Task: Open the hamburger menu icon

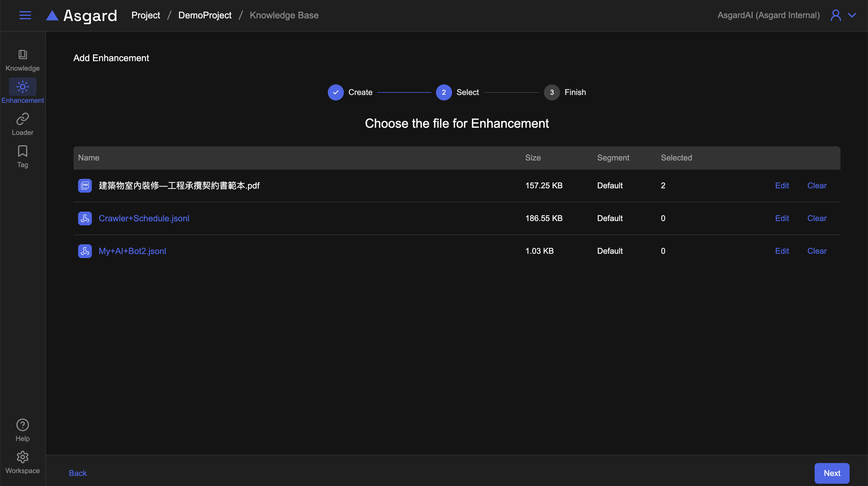Action: [25, 15]
